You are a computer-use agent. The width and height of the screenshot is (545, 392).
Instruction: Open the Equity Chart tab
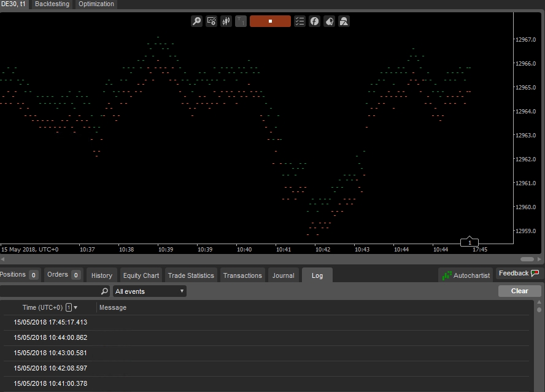(x=141, y=275)
